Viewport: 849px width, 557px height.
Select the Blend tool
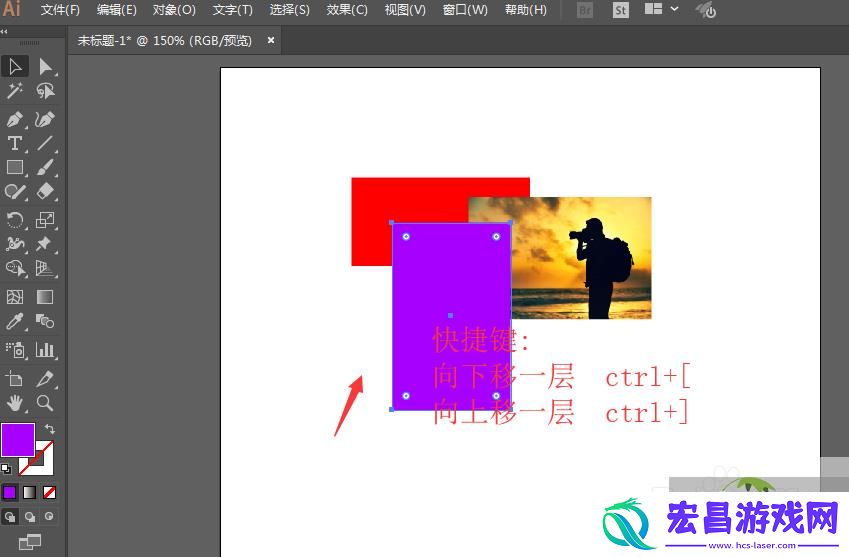tap(45, 322)
